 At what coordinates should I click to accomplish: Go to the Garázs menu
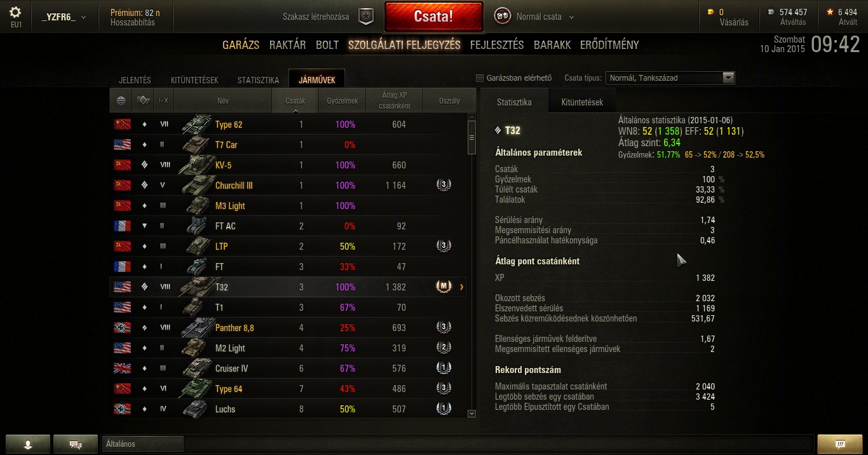point(241,45)
